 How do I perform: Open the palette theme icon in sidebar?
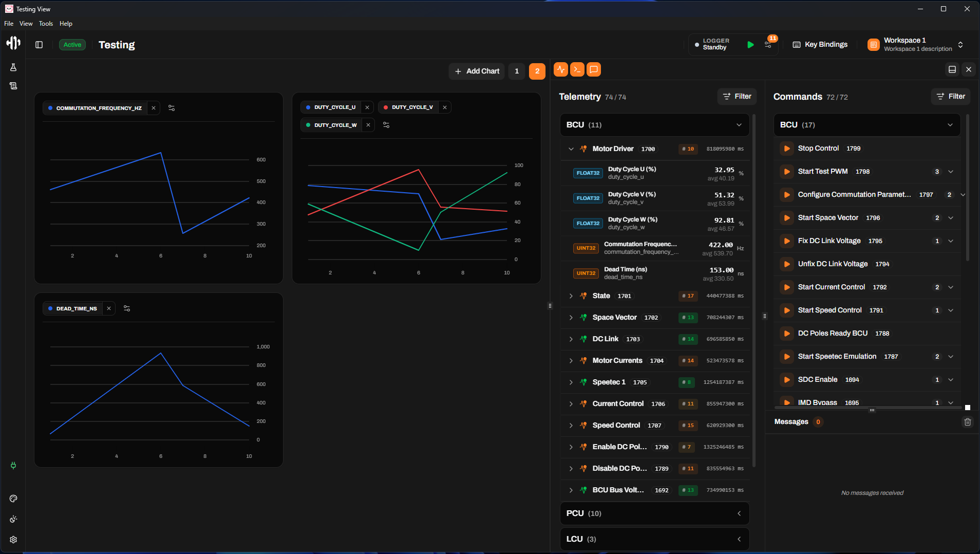(13, 498)
